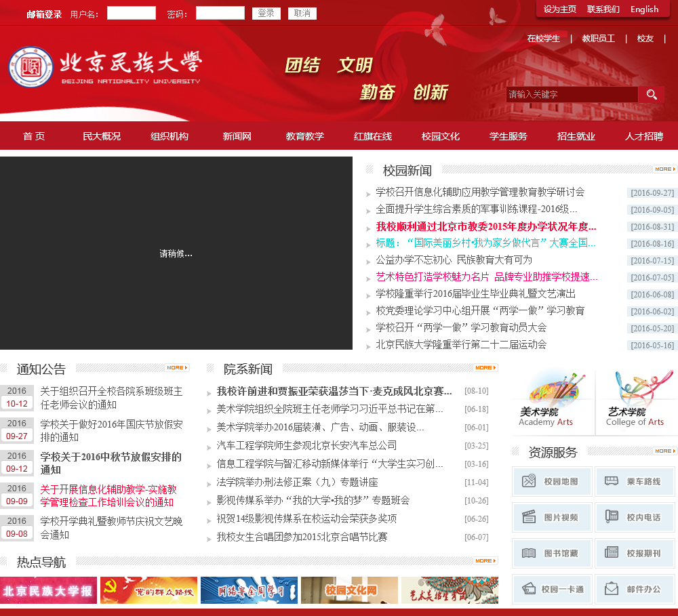This screenshot has width=678, height=616.
Task: Click the 请稍候 slideshow loading area
Action: click(176, 253)
